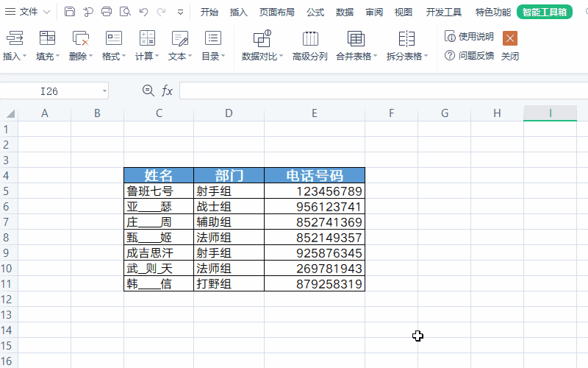This screenshot has width=588, height=368.
Task: Click the Redo arrow icon
Action: pyautogui.click(x=161, y=12)
